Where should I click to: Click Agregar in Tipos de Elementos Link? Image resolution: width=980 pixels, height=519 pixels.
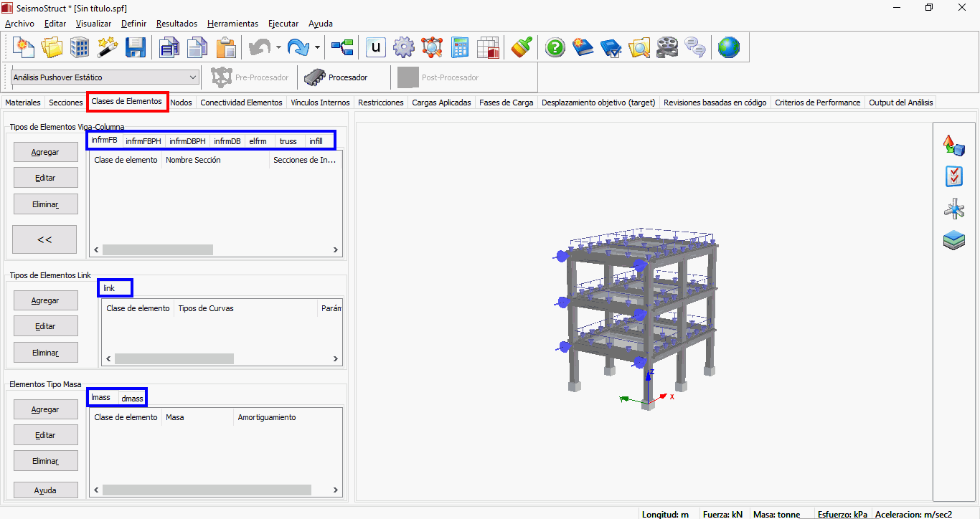[x=45, y=300]
